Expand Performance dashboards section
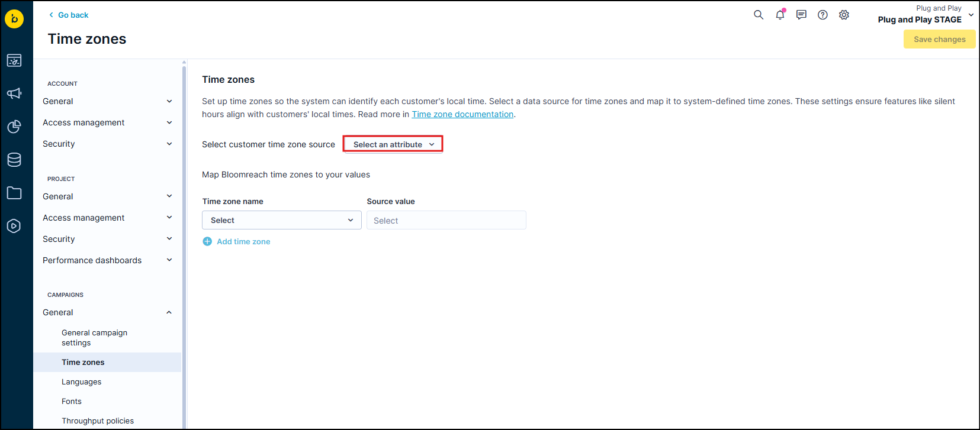Image resolution: width=980 pixels, height=430 pixels. (108, 260)
